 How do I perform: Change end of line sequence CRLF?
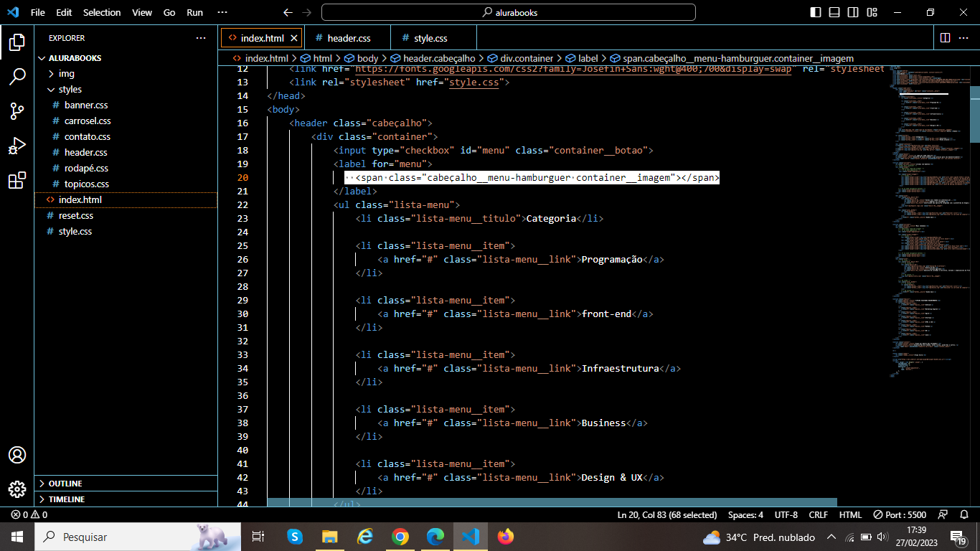point(818,515)
